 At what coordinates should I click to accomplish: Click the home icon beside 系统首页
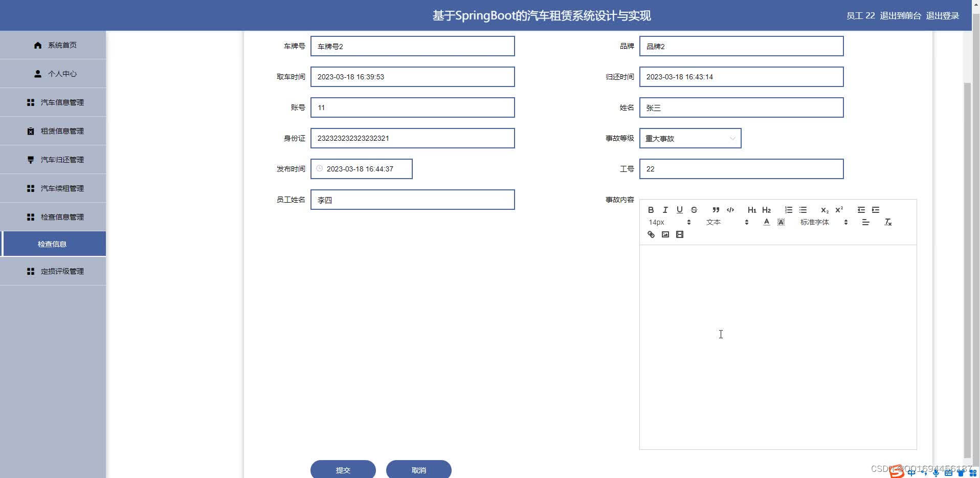38,45
